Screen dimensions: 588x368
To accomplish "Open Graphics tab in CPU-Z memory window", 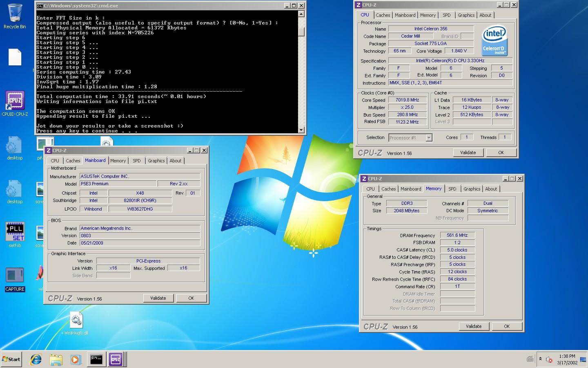I will (x=472, y=189).
